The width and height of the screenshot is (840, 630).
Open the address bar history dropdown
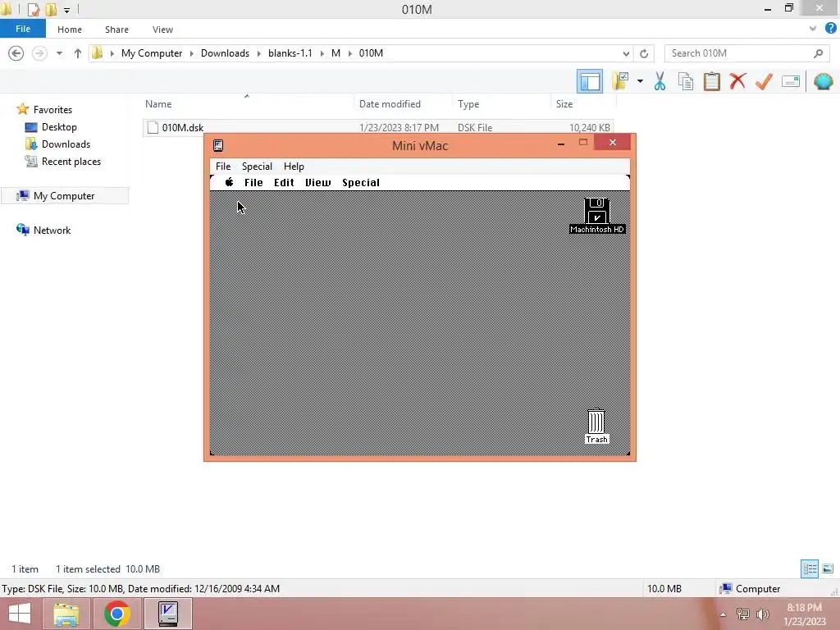626,53
